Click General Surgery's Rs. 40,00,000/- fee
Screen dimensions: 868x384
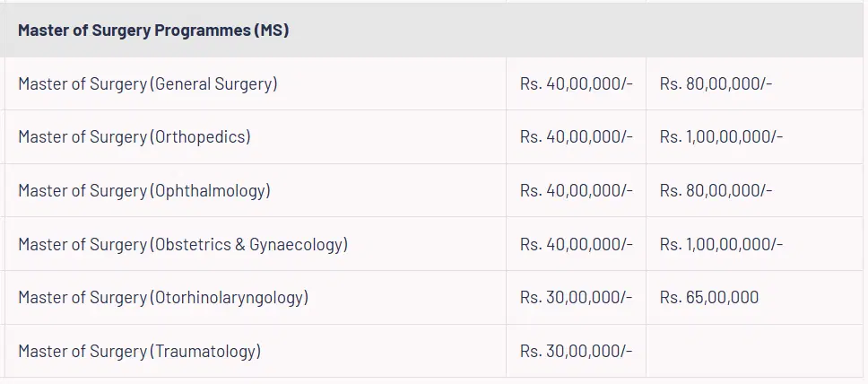click(x=577, y=84)
